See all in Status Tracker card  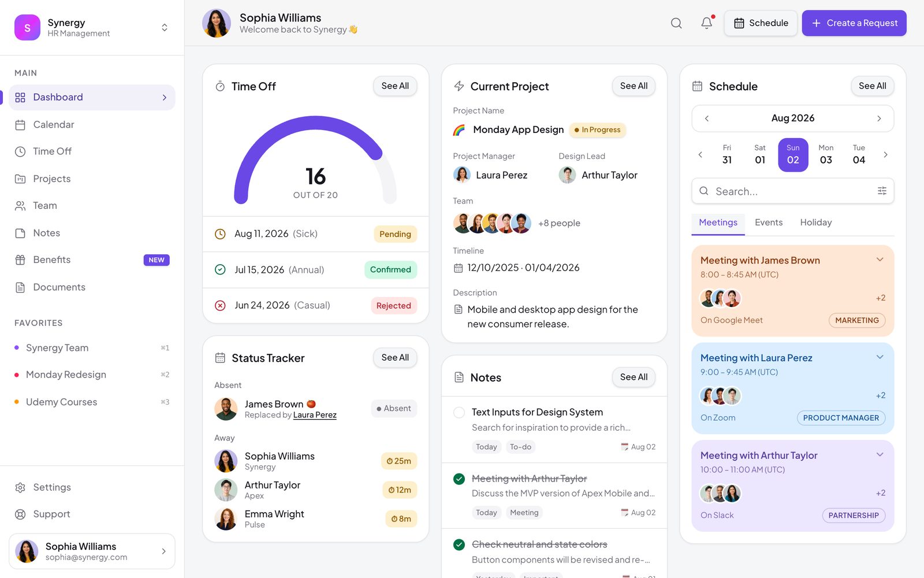395,358
